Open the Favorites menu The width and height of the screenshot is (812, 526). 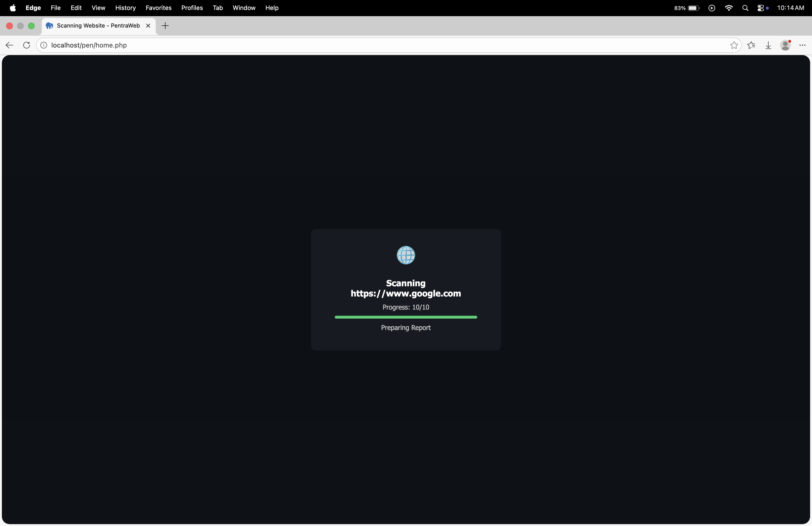click(x=158, y=8)
